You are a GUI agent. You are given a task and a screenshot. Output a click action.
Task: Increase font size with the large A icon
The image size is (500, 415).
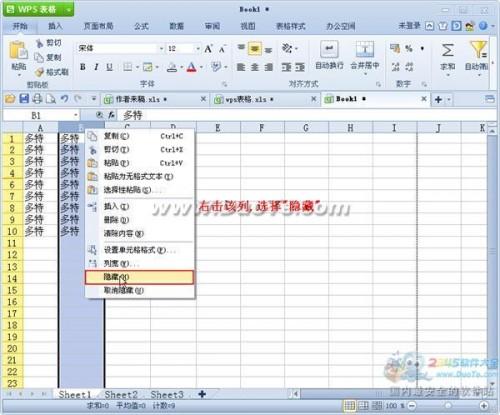208,49
